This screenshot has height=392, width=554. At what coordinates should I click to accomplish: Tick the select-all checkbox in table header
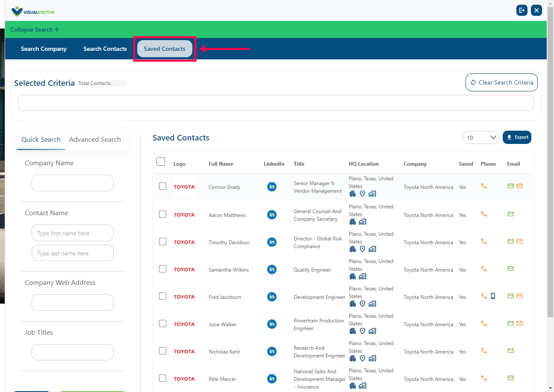click(161, 161)
